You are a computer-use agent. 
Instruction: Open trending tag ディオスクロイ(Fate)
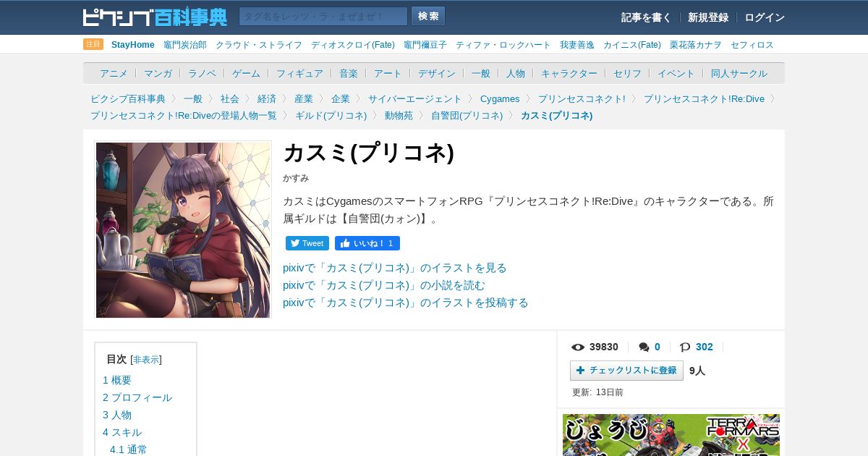353,45
